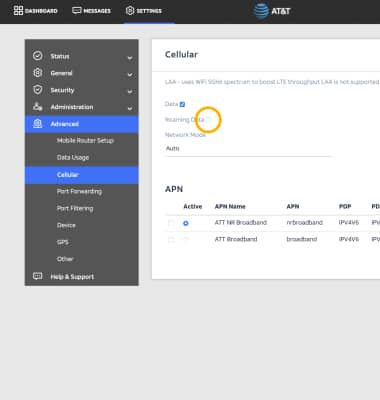The width and height of the screenshot is (380, 400).
Task: Check the ATT Broadband row selection box
Action: 171,239
